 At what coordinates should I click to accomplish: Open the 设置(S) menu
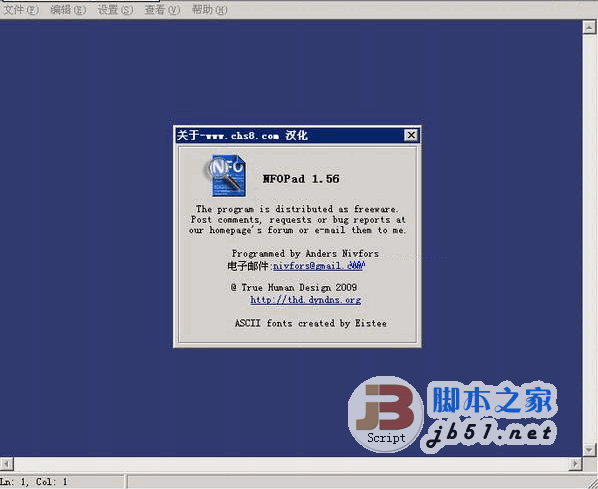coord(116,10)
